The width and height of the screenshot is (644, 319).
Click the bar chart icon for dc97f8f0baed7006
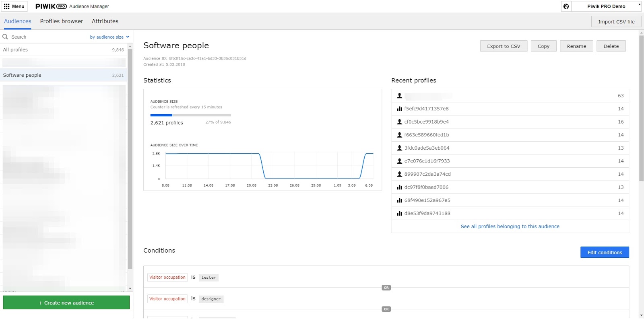pos(399,187)
